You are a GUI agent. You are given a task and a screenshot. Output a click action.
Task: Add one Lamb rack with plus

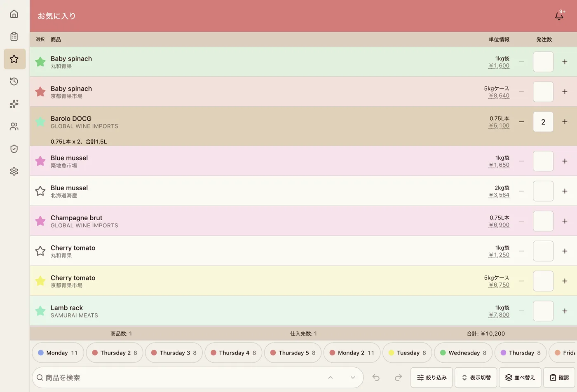(x=565, y=311)
